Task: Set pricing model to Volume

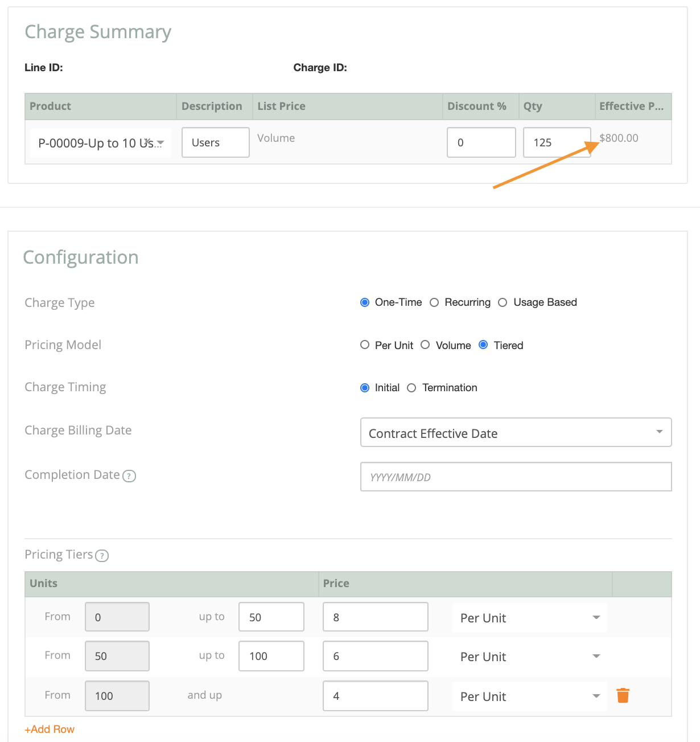Action: [425, 345]
